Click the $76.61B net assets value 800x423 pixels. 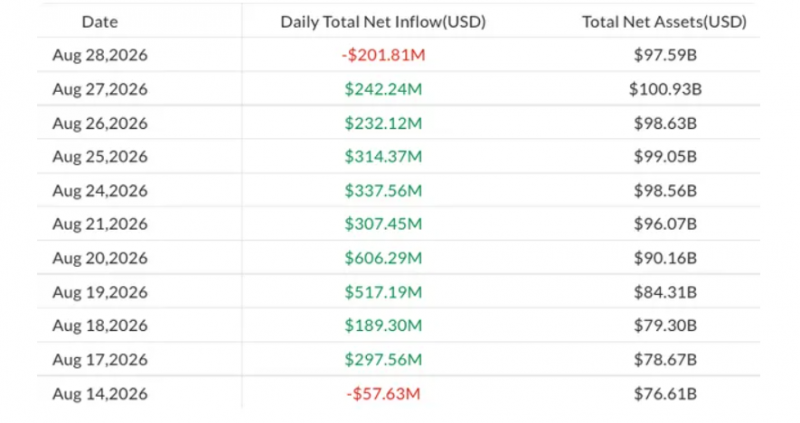click(665, 394)
